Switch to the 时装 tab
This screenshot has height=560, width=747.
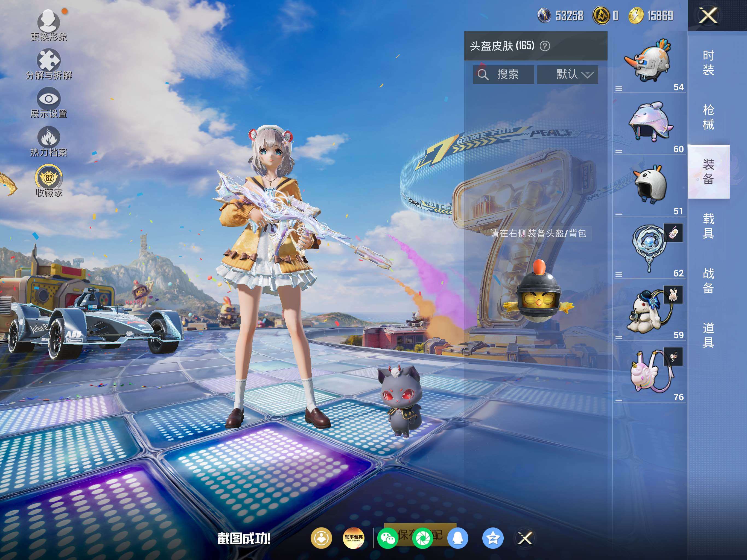click(x=708, y=63)
